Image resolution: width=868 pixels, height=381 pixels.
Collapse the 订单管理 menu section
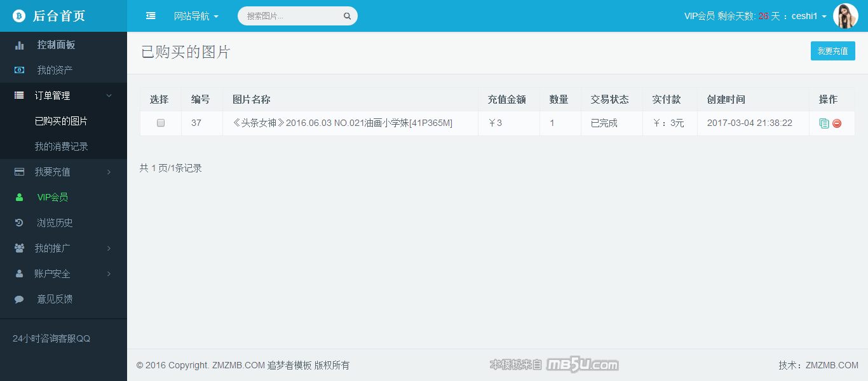point(64,95)
